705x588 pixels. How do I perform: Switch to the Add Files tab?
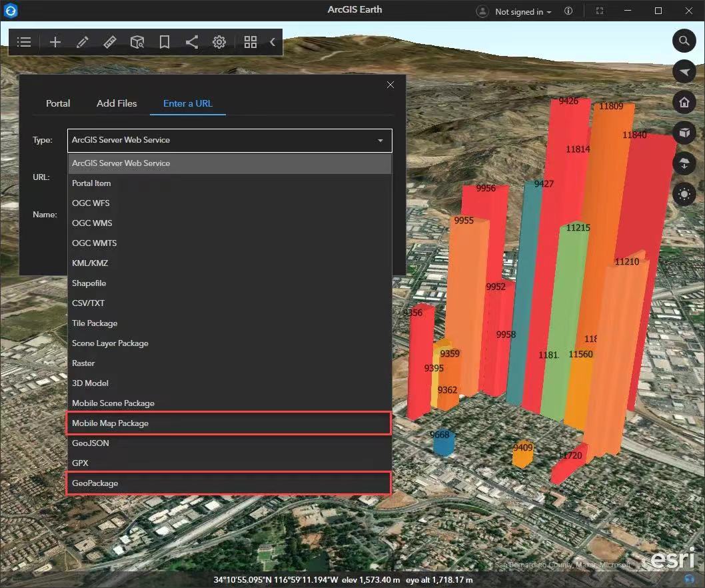pyautogui.click(x=117, y=103)
